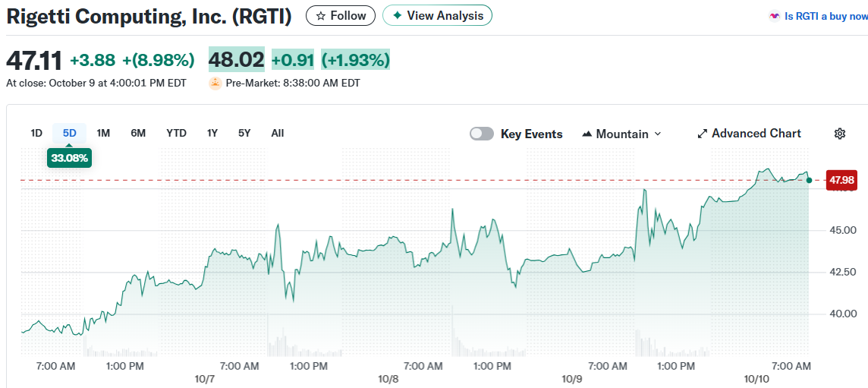Viewport: 868px width, 388px height.
Task: Show the YTD chart range
Action: pos(176,133)
